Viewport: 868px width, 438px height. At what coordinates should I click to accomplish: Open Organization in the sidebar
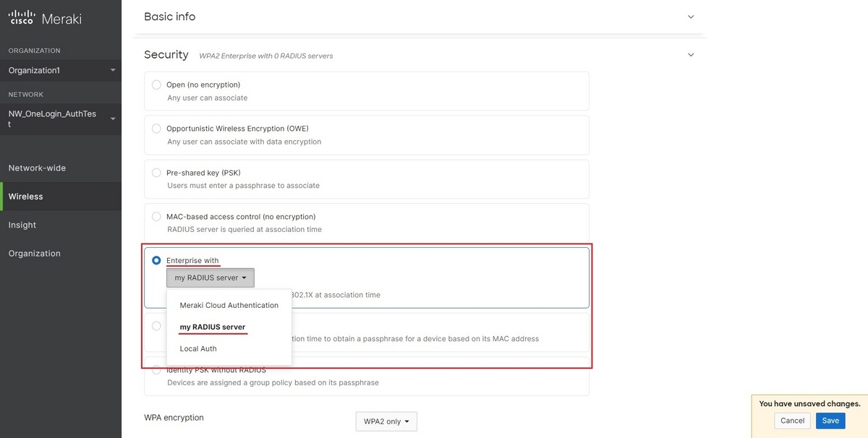click(x=35, y=254)
